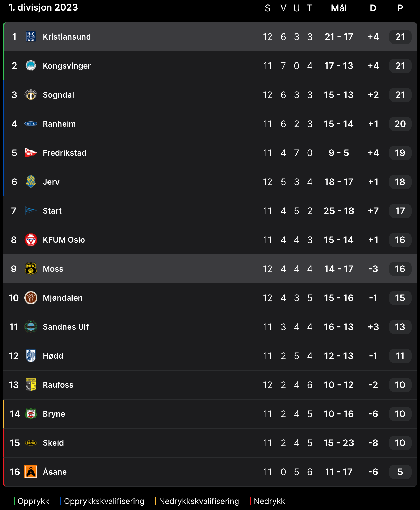This screenshot has width=420, height=510.
Task: Click the 1. divisjon 2023 title
Action: coord(43,7)
